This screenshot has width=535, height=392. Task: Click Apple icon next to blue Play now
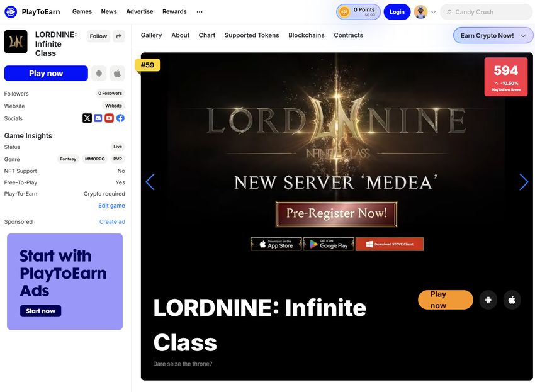point(117,74)
